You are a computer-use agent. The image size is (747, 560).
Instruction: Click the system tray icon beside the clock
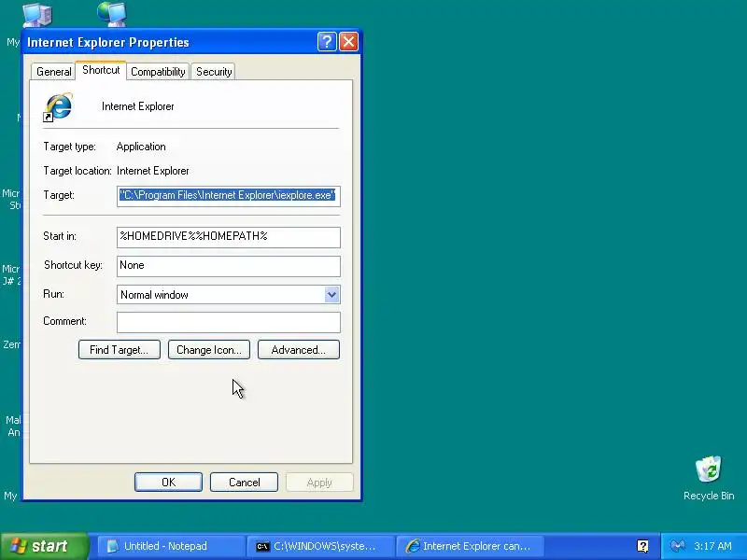677,546
